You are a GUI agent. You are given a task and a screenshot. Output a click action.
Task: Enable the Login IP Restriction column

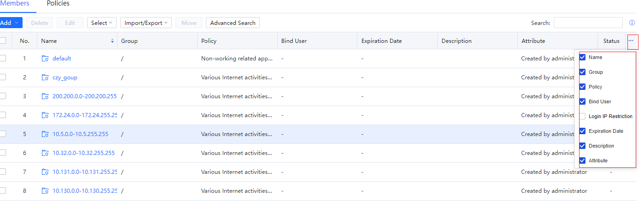tap(583, 116)
